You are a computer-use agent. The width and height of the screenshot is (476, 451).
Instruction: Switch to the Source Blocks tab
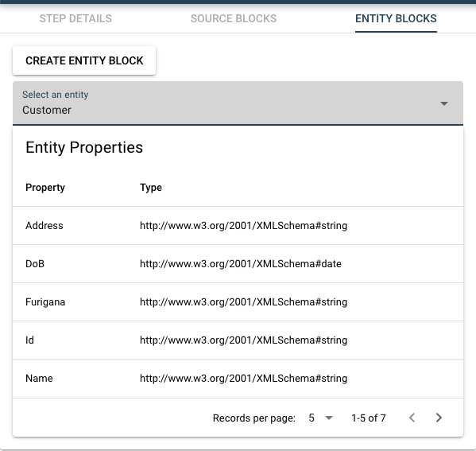[x=234, y=18]
